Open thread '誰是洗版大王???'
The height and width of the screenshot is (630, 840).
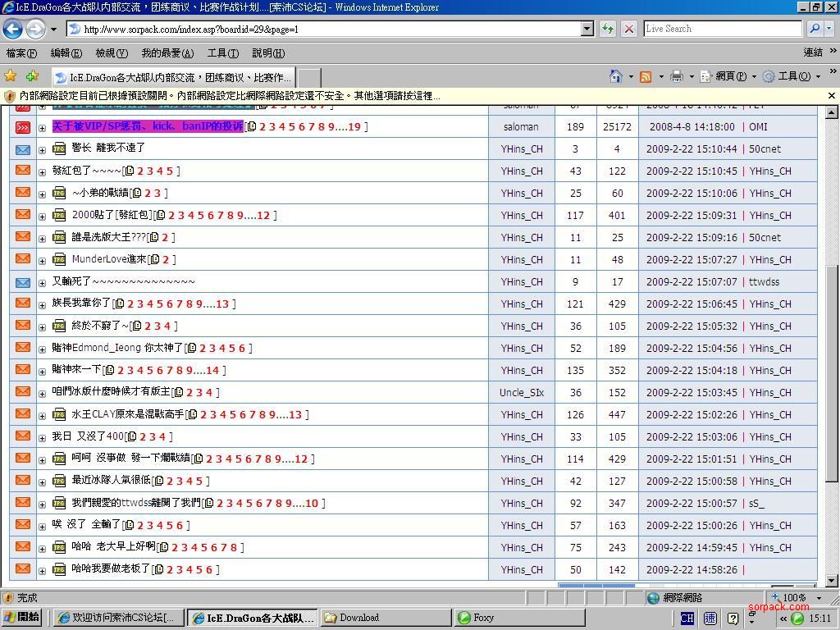(x=108, y=237)
